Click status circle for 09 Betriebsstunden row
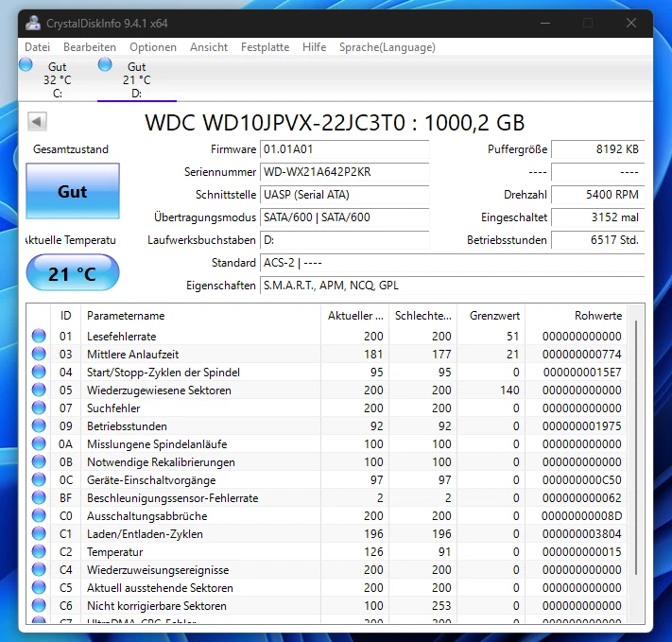Image resolution: width=672 pixels, height=642 pixels. click(39, 425)
